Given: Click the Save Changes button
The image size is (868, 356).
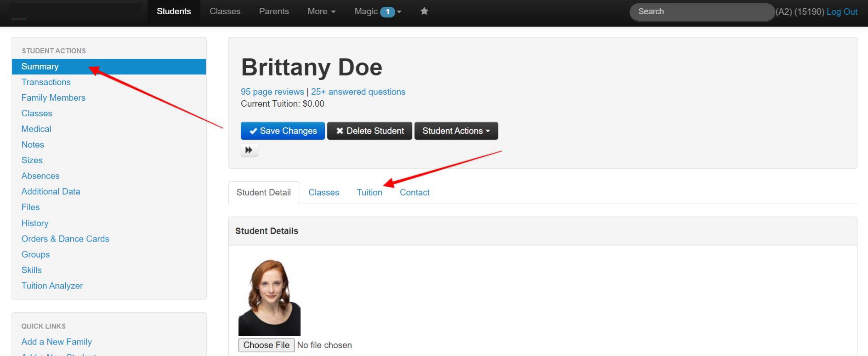Looking at the screenshot, I should pos(283,131).
